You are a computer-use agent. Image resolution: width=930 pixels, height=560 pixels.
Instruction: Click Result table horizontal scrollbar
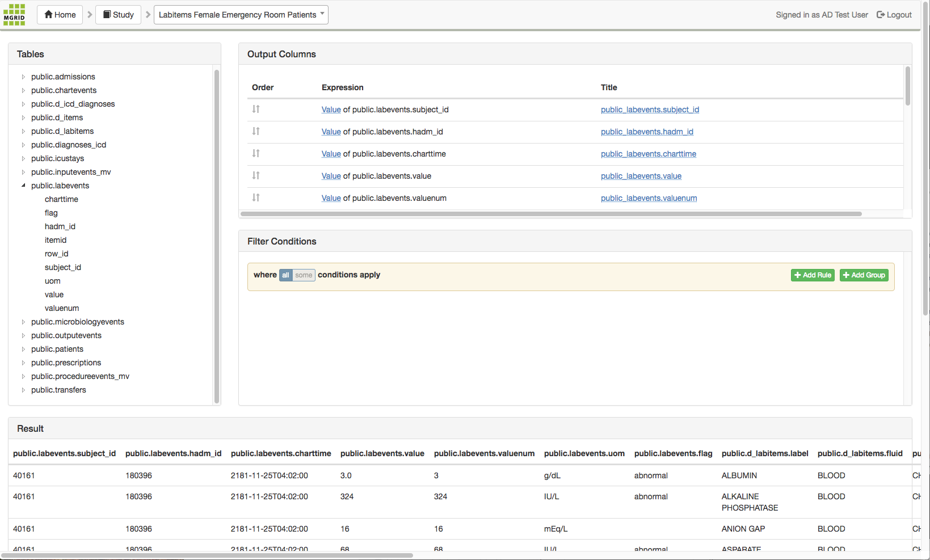207,555
